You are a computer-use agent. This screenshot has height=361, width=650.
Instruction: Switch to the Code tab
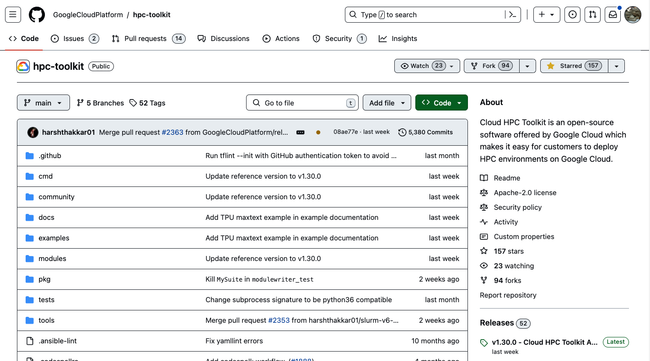pyautogui.click(x=24, y=39)
